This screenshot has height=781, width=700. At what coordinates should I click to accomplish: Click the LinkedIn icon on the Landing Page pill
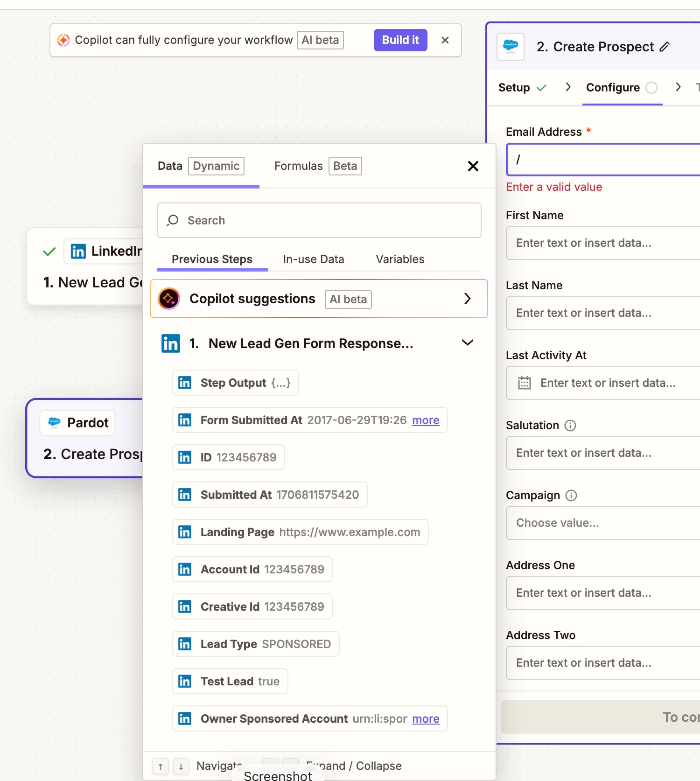pos(185,532)
